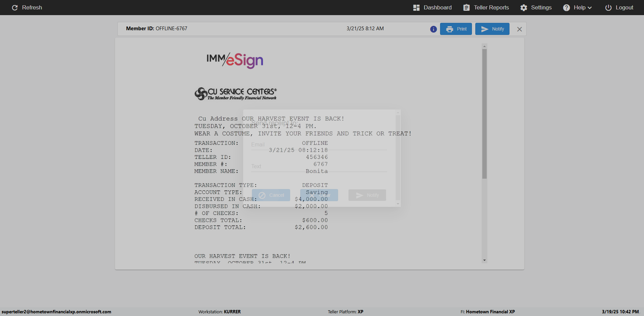Cancel the send receipt dialog
644x316 pixels.
pyautogui.click(x=271, y=195)
